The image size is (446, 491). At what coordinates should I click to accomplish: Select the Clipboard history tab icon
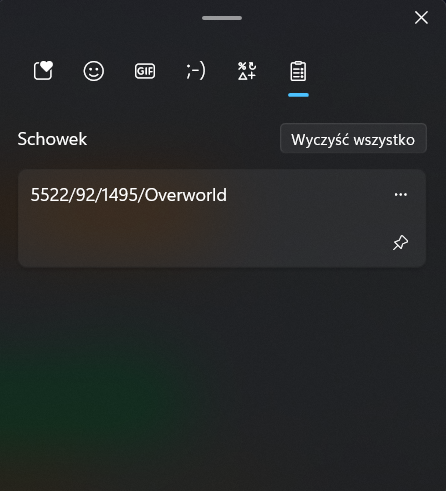tap(298, 71)
